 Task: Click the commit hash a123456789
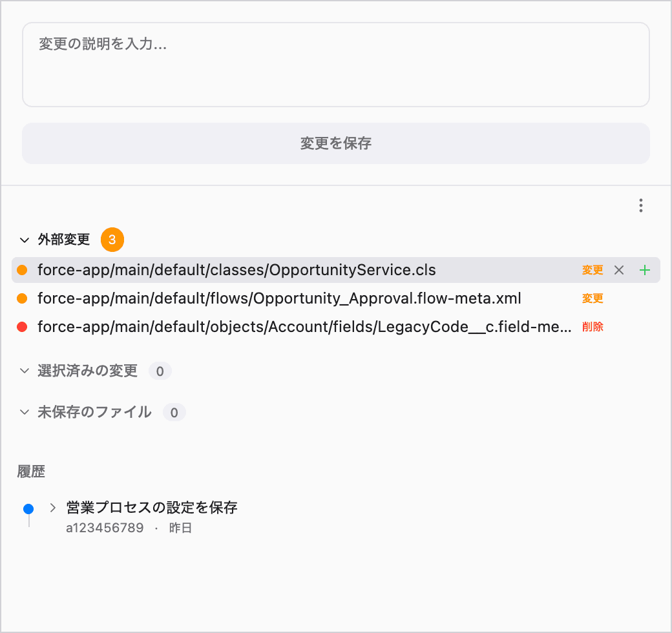(x=105, y=528)
